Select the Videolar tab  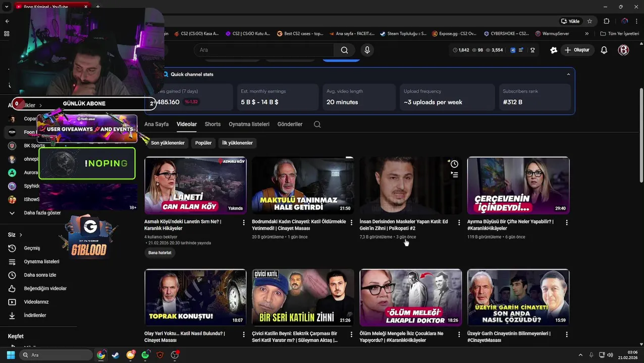187,124
